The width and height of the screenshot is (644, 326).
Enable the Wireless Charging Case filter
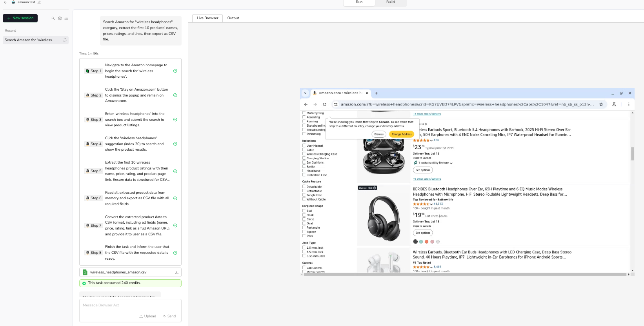coord(304,154)
